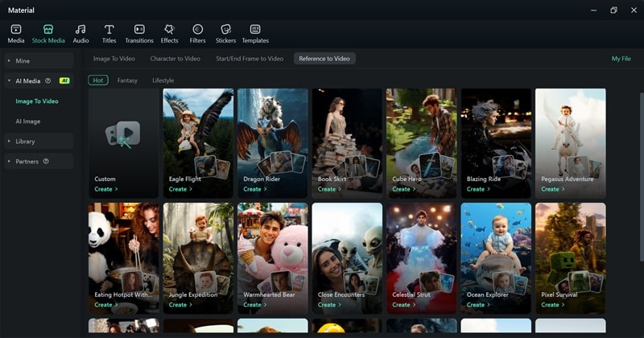Image resolution: width=644 pixels, height=338 pixels.
Task: Select the Fantasy category filter
Action: (x=127, y=80)
